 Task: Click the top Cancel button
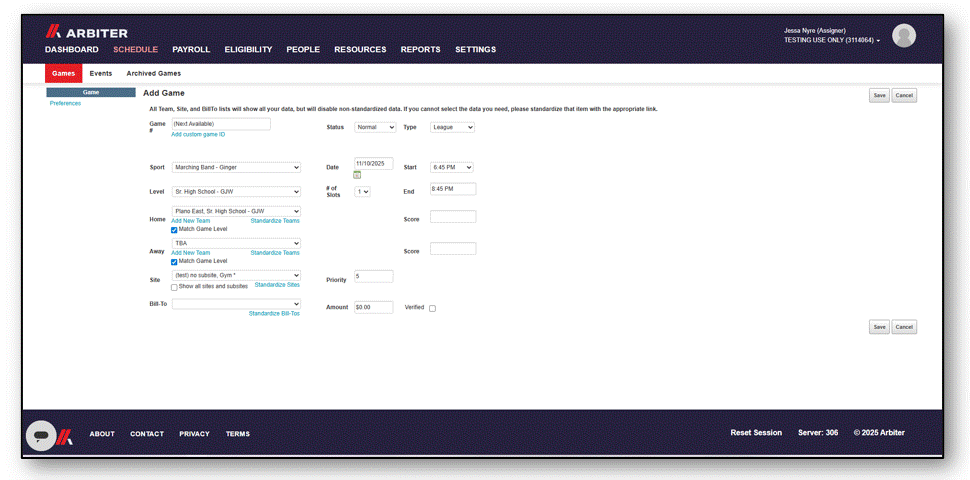904,96
